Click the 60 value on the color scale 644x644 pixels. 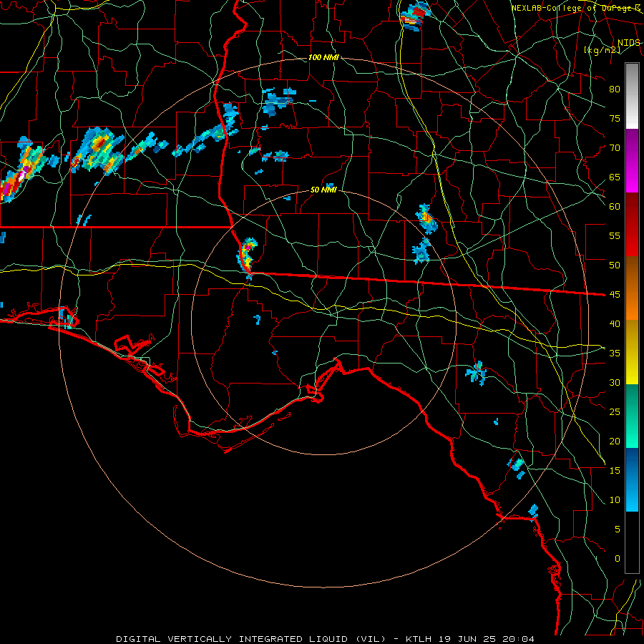(615, 207)
